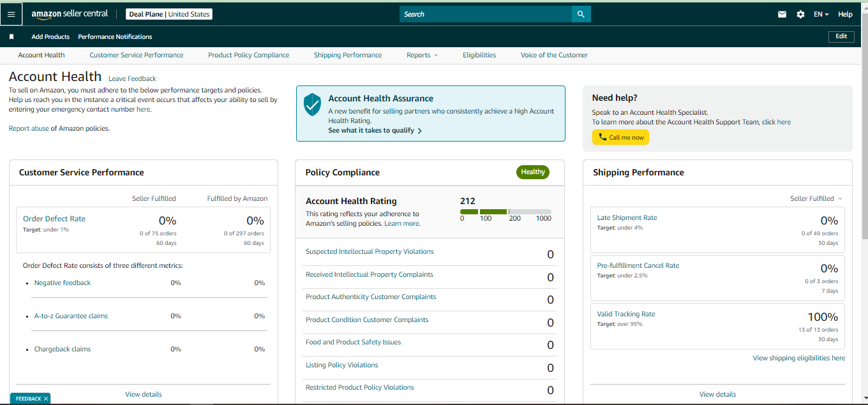The image size is (868, 405).
Task: Open the Product Policy Compliance tab
Action: click(x=248, y=55)
